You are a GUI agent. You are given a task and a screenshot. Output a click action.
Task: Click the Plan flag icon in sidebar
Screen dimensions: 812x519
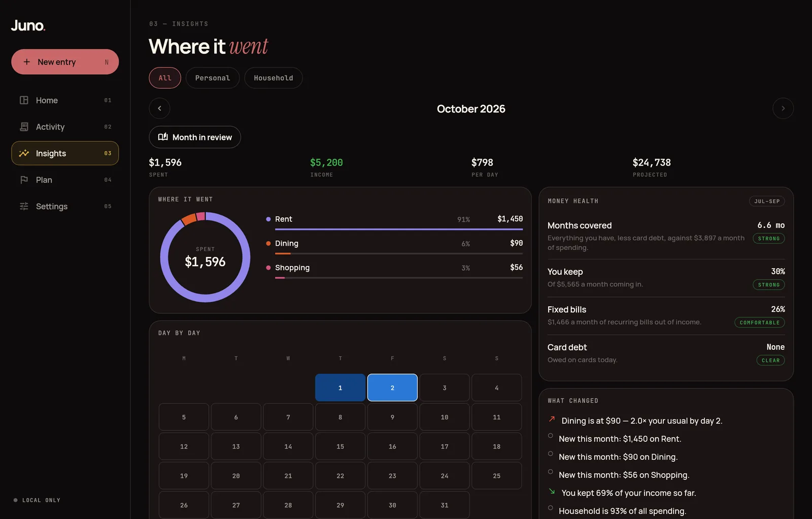24,180
